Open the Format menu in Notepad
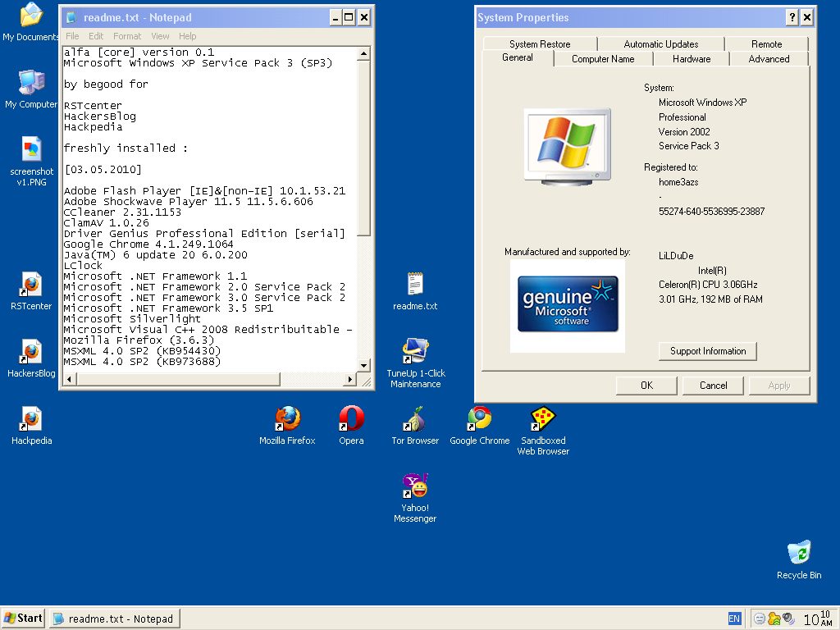 click(127, 36)
